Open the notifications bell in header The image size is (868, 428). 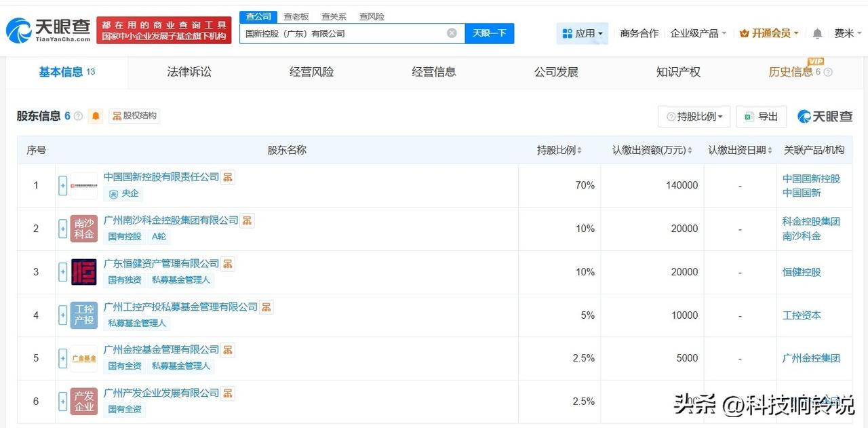(817, 33)
